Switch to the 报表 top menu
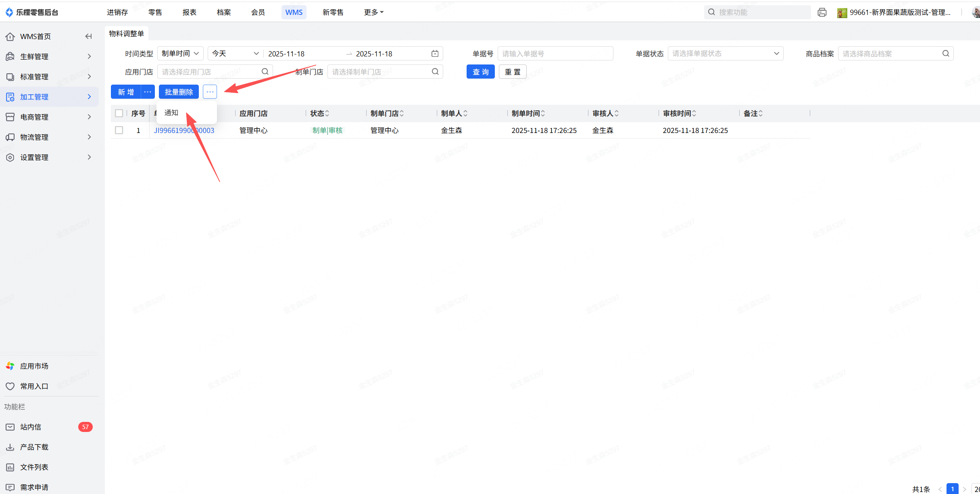Viewport: 980px width, 494px height. point(189,12)
